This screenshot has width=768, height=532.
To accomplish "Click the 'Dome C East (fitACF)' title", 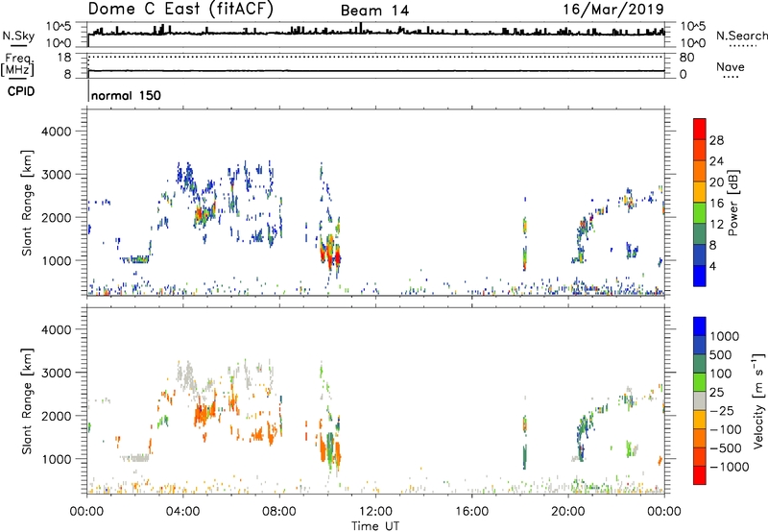I will 180,10.
